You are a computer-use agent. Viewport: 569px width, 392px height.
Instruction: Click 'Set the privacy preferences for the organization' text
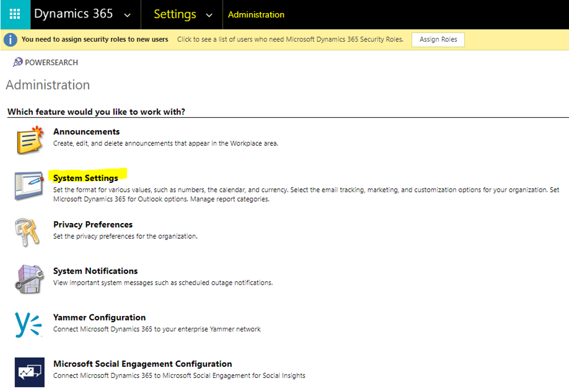click(x=126, y=237)
